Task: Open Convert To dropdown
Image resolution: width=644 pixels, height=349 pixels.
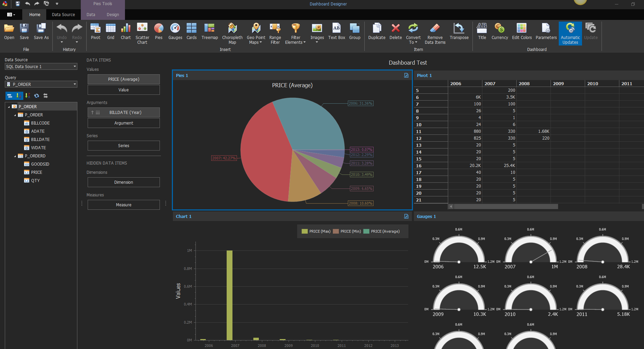Action: 413,34
